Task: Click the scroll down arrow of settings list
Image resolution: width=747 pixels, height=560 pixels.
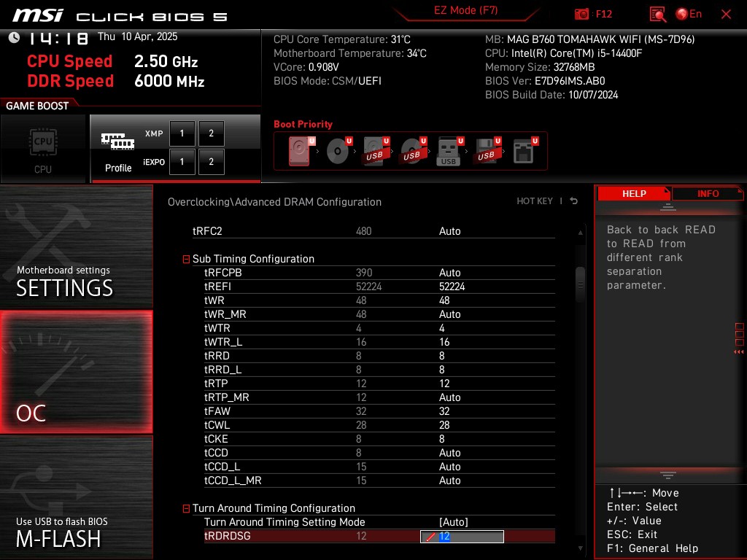Action: pos(580,548)
